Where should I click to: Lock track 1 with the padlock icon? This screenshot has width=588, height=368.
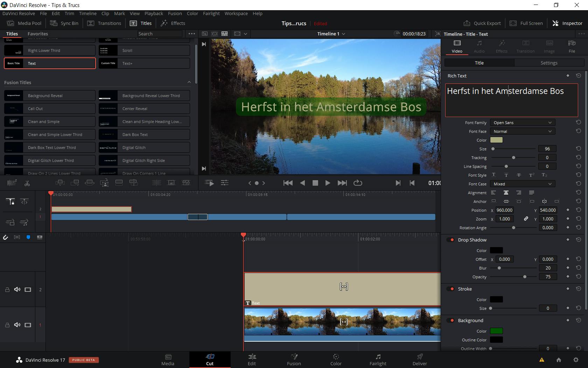7,325
